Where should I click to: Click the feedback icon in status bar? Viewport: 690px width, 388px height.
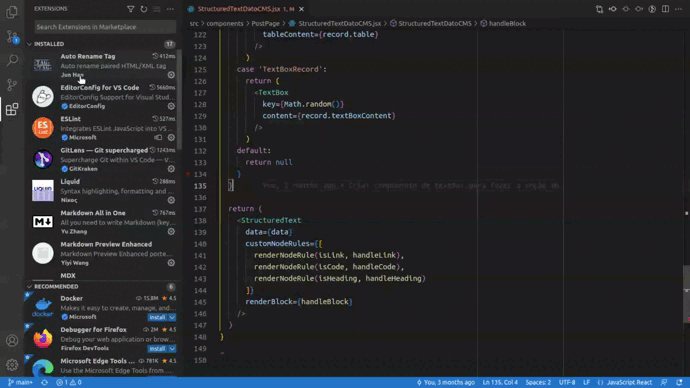(664, 382)
